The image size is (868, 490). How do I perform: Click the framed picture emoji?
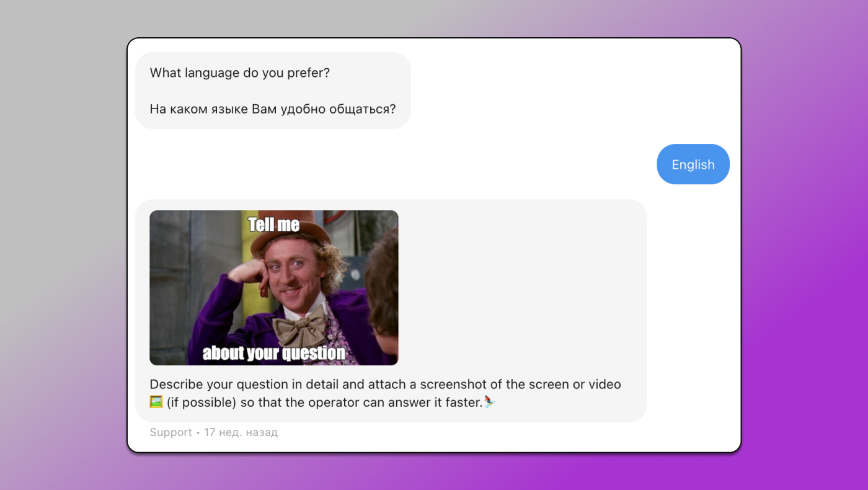[x=156, y=403]
